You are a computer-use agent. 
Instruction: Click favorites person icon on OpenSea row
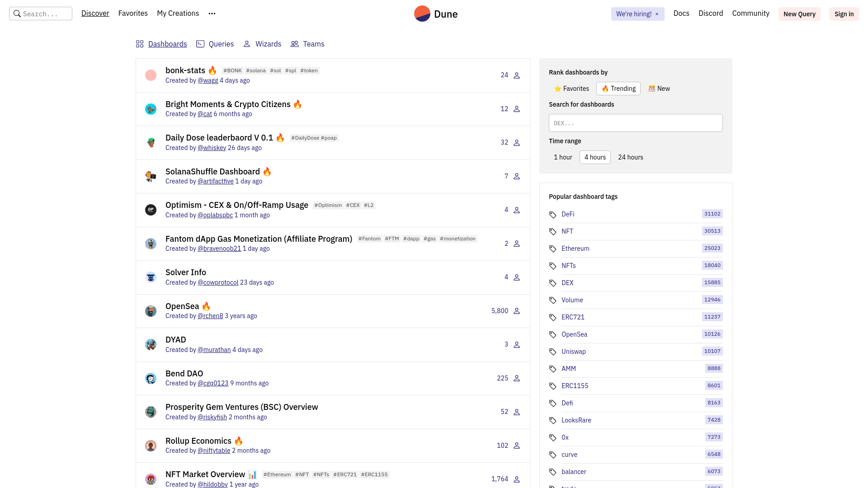(x=517, y=311)
